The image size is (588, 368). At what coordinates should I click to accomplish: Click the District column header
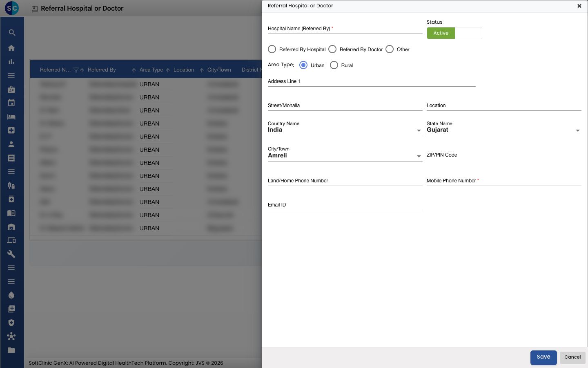[x=251, y=70]
